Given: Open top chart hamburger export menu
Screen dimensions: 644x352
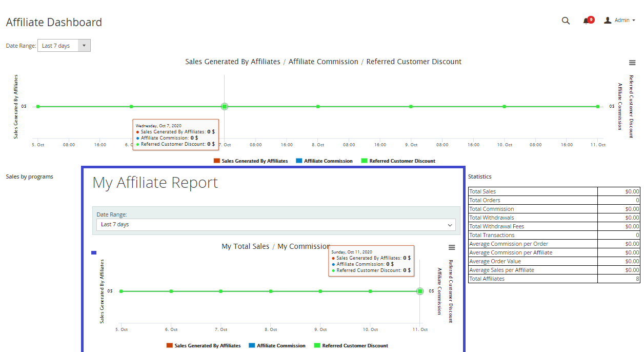Looking at the screenshot, I should pos(632,63).
